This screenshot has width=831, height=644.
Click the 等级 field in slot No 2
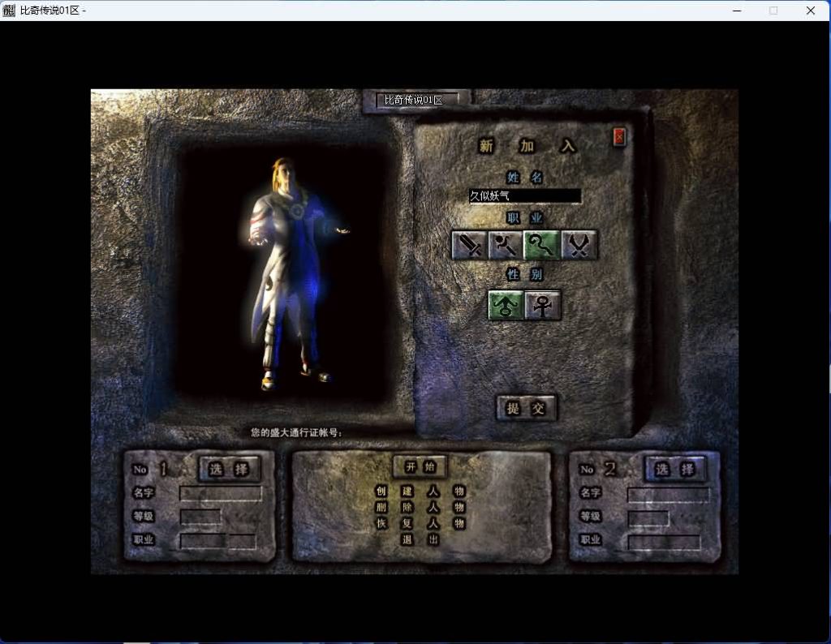point(648,518)
